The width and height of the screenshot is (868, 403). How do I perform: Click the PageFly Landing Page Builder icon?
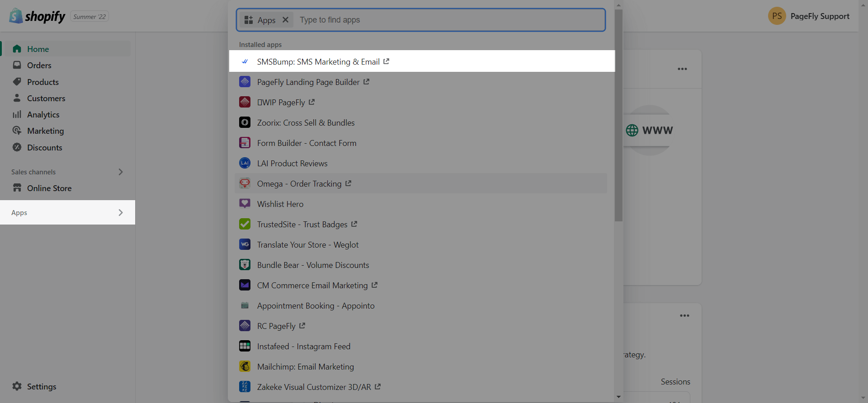point(245,82)
